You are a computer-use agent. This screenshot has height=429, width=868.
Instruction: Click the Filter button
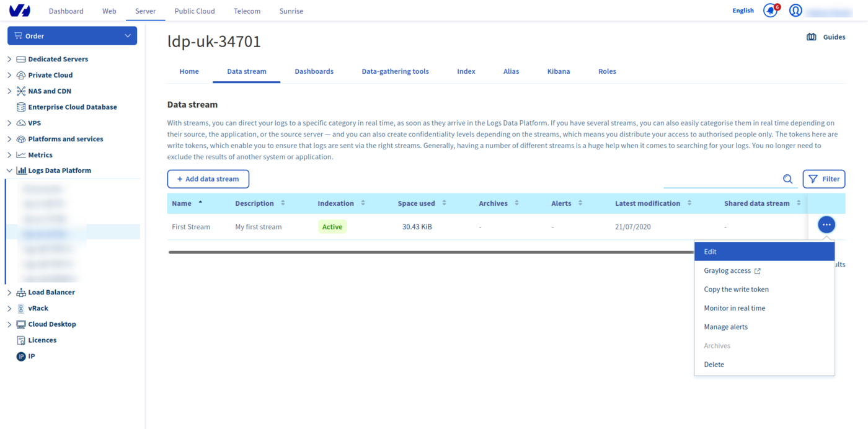(823, 179)
